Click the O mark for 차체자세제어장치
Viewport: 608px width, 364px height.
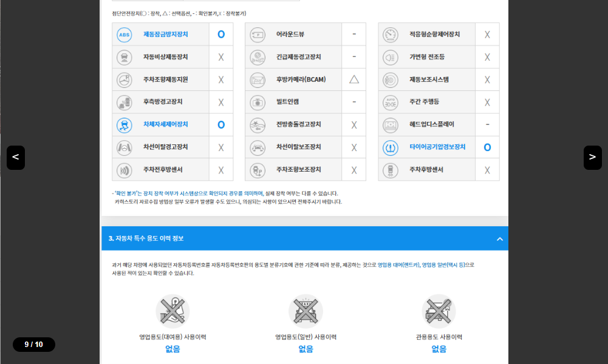pos(221,125)
